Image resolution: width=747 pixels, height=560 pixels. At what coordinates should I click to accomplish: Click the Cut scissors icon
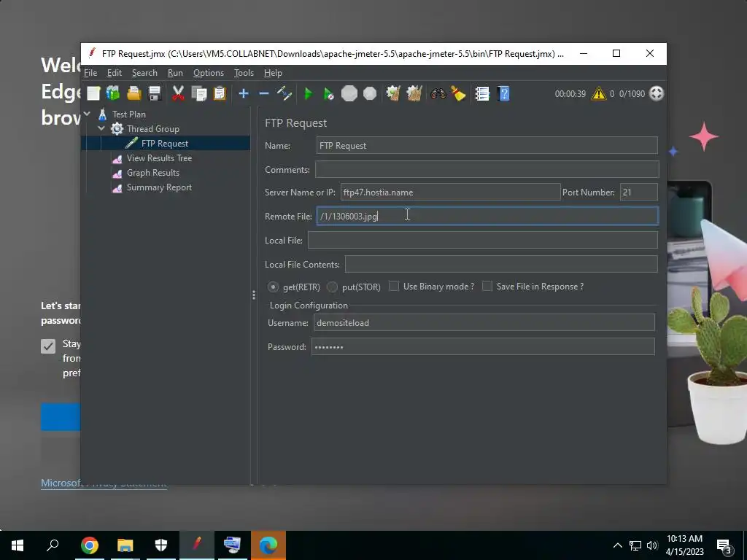(x=178, y=94)
